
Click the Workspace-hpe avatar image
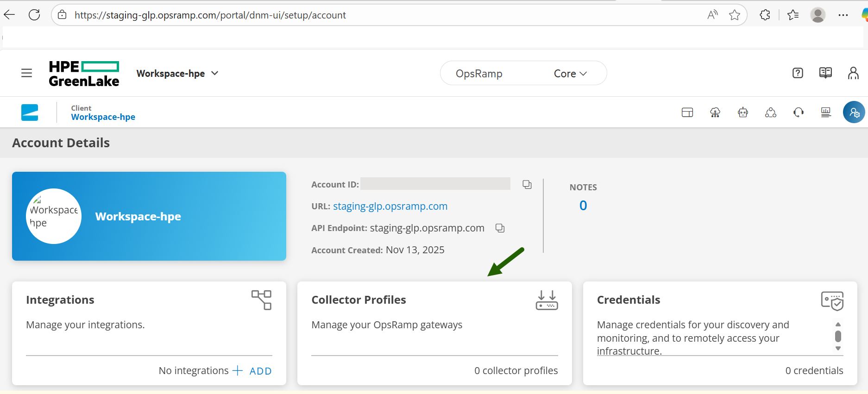54,216
